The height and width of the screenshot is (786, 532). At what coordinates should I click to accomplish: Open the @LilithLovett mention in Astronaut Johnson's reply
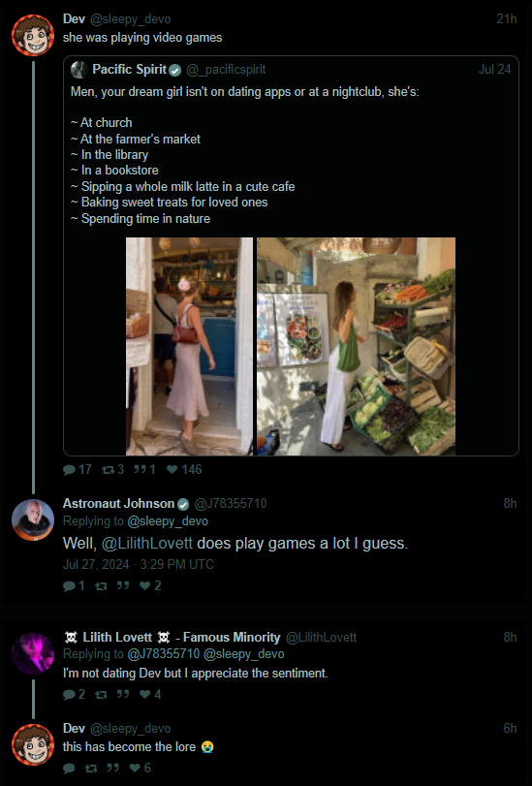click(147, 544)
